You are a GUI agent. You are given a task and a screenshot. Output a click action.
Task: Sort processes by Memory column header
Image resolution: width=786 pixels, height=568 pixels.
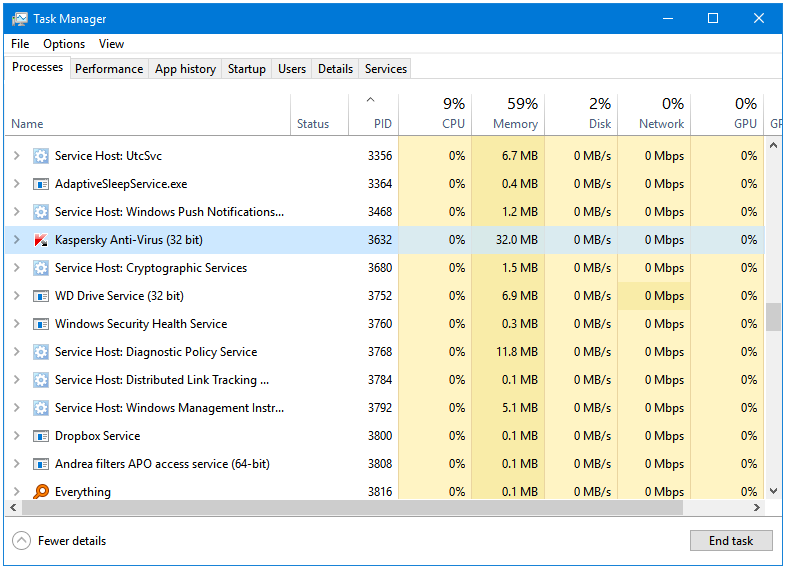[x=508, y=114]
